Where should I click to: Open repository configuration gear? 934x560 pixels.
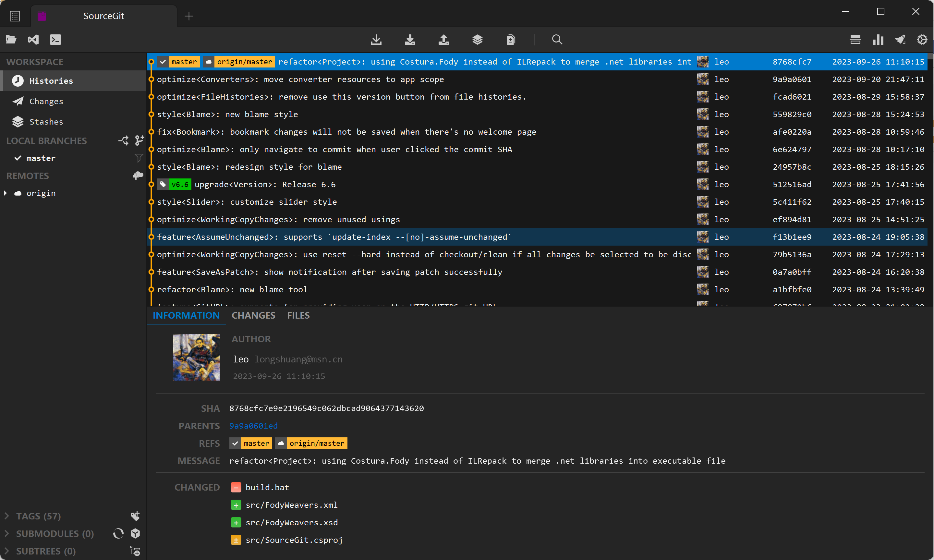922,39
